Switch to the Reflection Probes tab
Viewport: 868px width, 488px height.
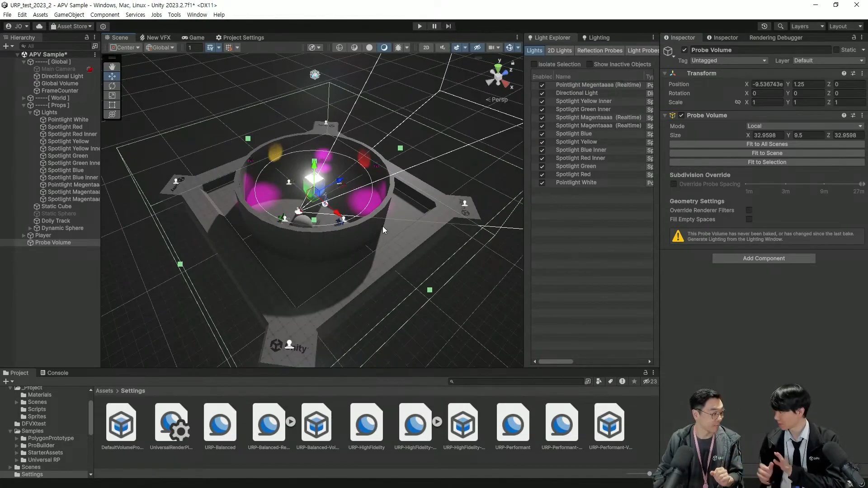coord(599,51)
